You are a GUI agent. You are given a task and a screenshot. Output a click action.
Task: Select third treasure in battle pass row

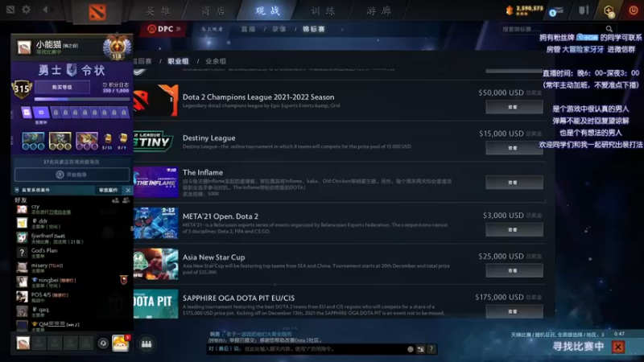tap(87, 140)
